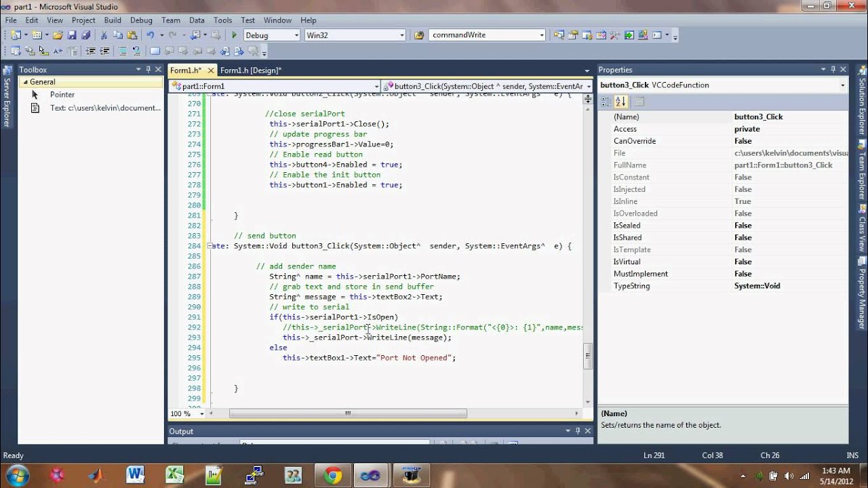Screen dimensions: 868x488
Task: Click the split-window handle above the editor scrollbar
Action: 588,100
